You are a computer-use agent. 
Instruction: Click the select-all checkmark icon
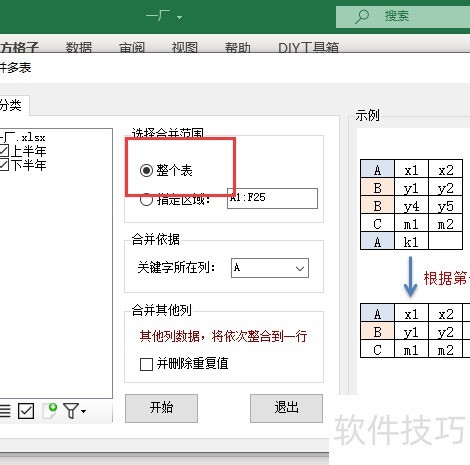pyautogui.click(x=26, y=411)
